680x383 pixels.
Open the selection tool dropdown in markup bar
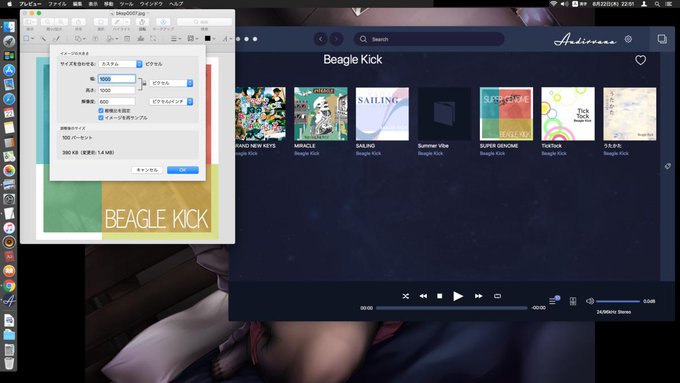click(29, 39)
